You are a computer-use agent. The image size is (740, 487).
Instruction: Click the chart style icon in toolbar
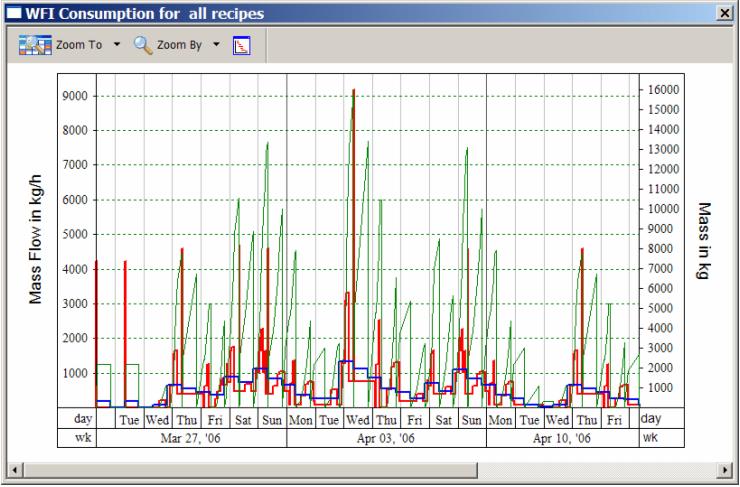pos(241,45)
